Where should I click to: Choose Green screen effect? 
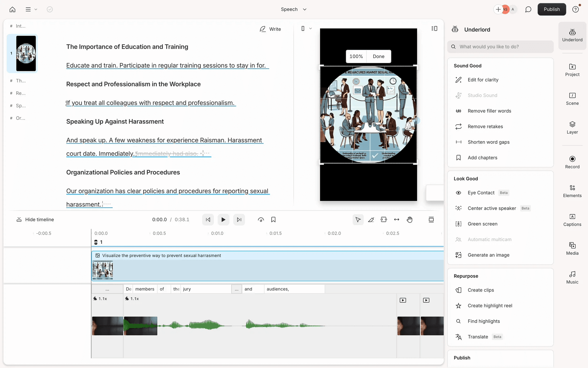(482, 224)
